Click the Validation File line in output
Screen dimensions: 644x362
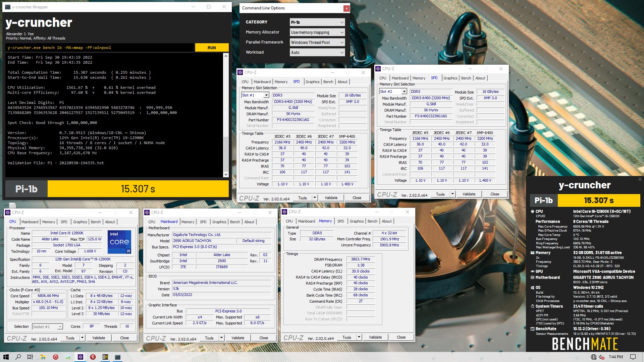coord(56,163)
